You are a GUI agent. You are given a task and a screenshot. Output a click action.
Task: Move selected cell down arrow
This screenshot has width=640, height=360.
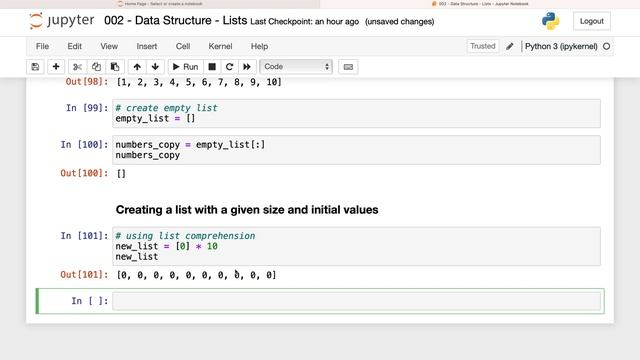coord(156,67)
